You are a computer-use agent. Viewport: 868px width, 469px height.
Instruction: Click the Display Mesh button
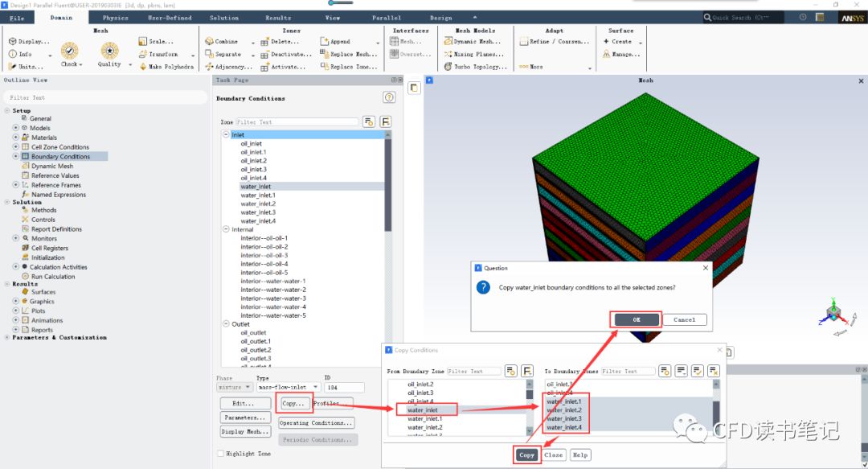coord(245,431)
